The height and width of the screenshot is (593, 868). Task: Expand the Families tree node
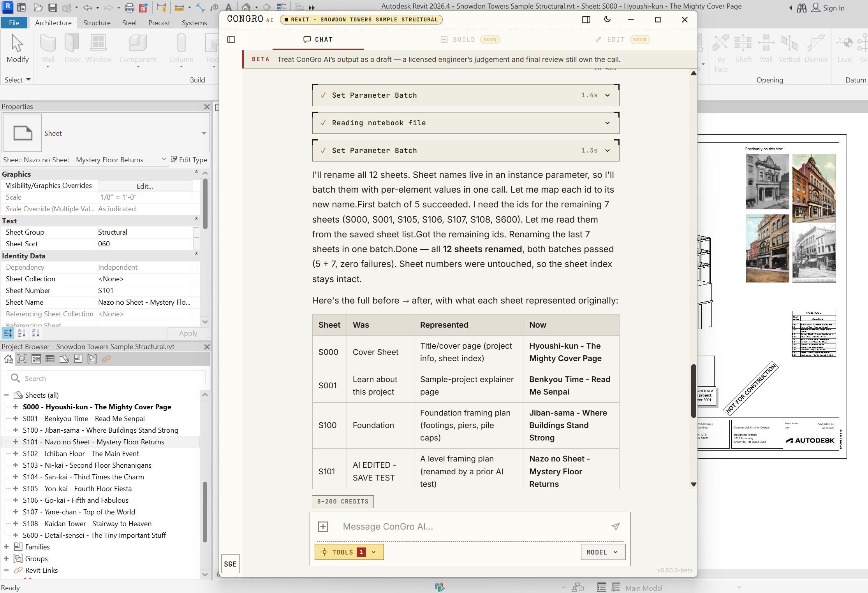pos(6,547)
